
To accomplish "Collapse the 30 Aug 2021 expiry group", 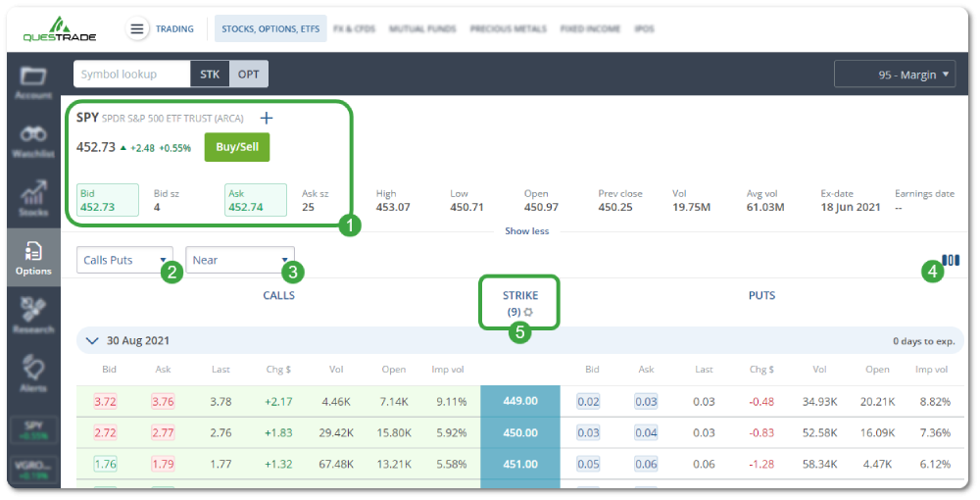I will pos(92,341).
